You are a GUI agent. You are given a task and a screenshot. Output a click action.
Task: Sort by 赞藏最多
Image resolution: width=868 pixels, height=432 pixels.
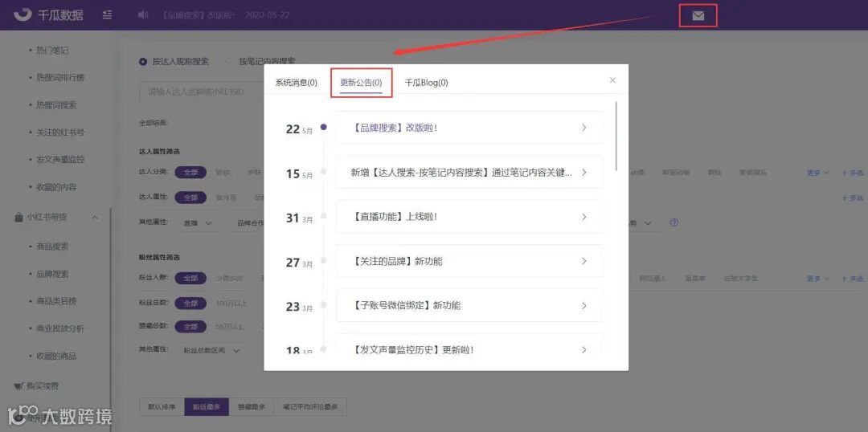point(252,406)
